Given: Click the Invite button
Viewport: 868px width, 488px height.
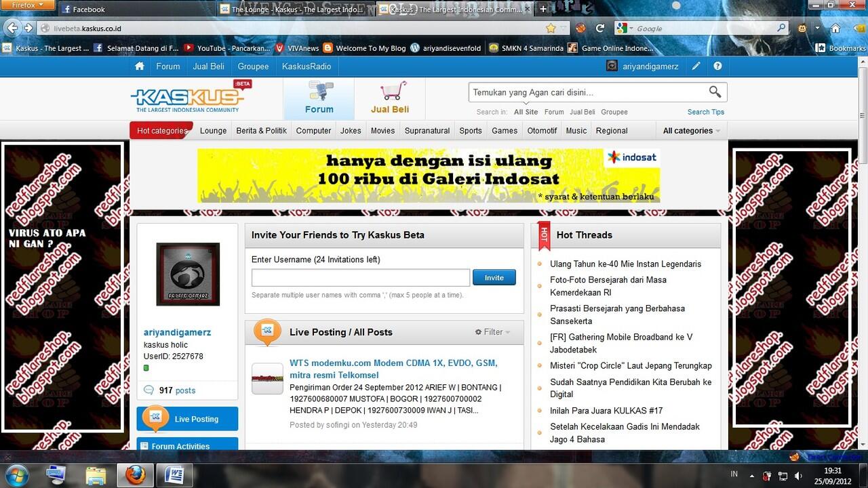Looking at the screenshot, I should point(494,277).
